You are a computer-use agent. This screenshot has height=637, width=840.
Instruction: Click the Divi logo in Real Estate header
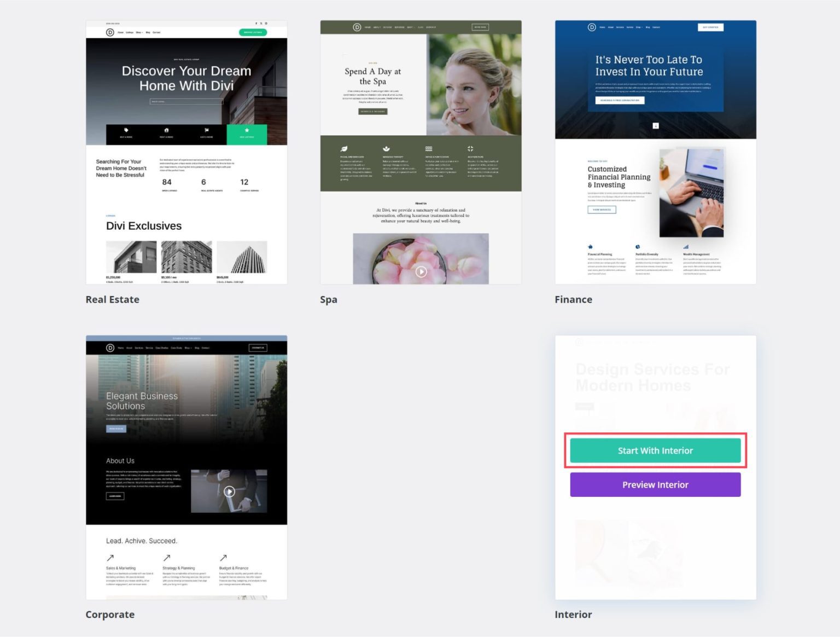click(x=110, y=32)
